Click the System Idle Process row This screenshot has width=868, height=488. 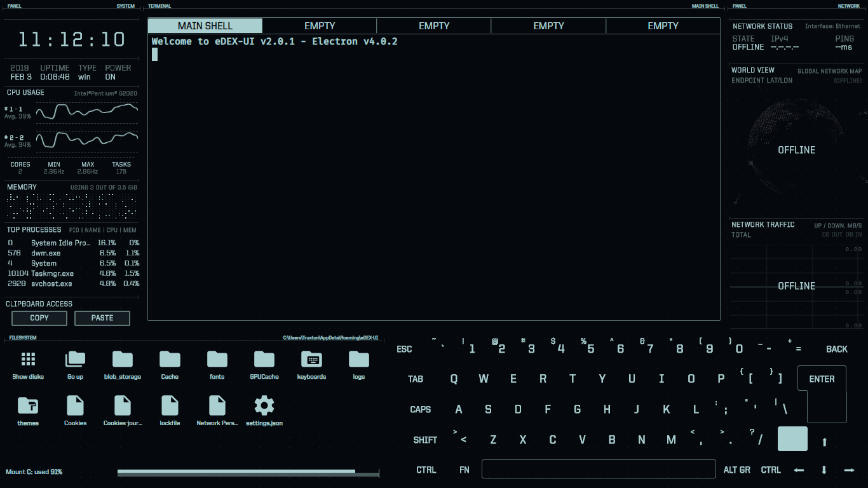73,243
